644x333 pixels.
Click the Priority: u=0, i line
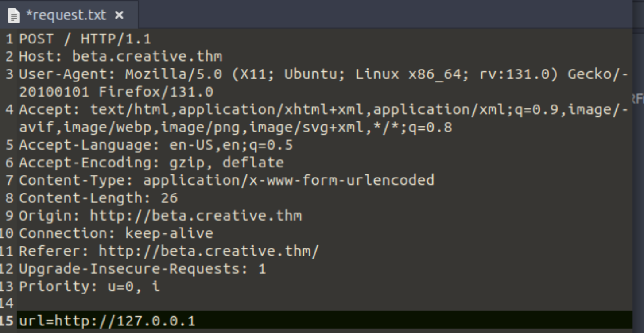click(x=89, y=287)
